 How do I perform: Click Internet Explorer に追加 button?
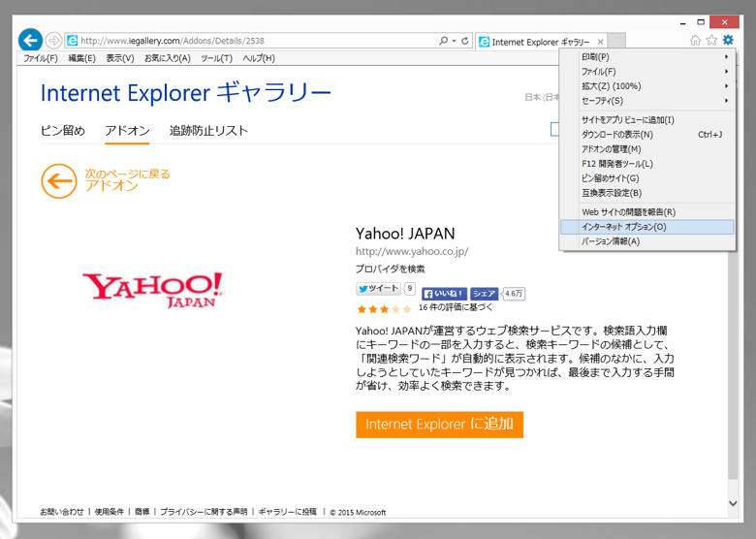click(439, 425)
